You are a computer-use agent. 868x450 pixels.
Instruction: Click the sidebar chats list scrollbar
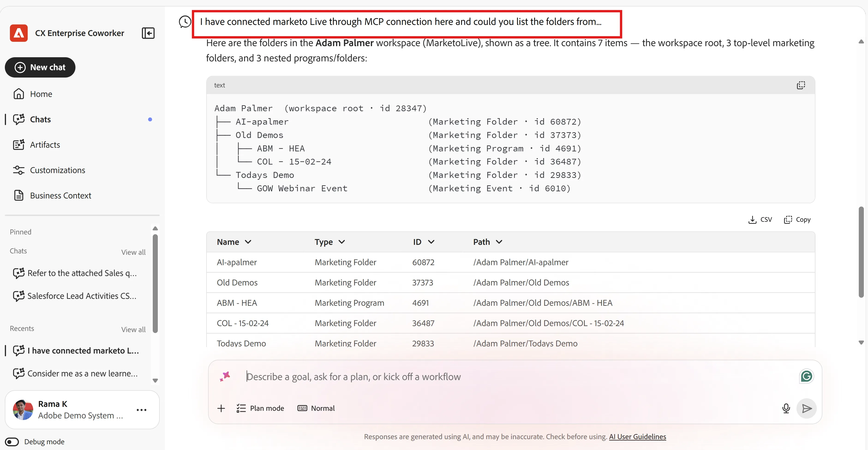click(x=155, y=283)
